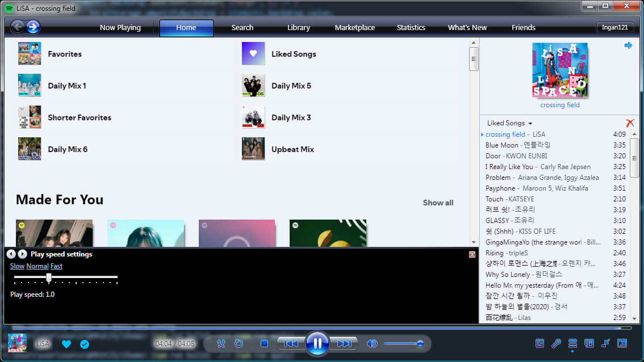Screen dimensions: 644x362
Task: Open the Now Playing tab
Action: point(120,27)
